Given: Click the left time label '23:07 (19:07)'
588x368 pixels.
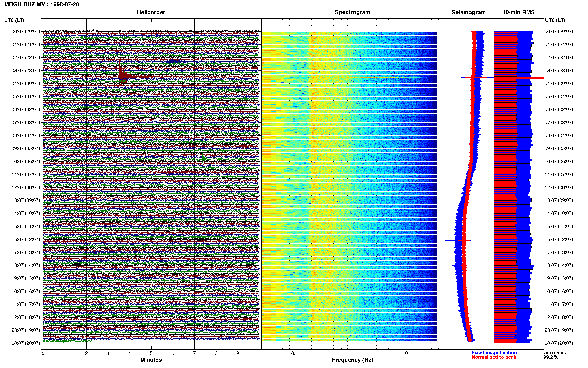Looking at the screenshot, I should coord(26,330).
